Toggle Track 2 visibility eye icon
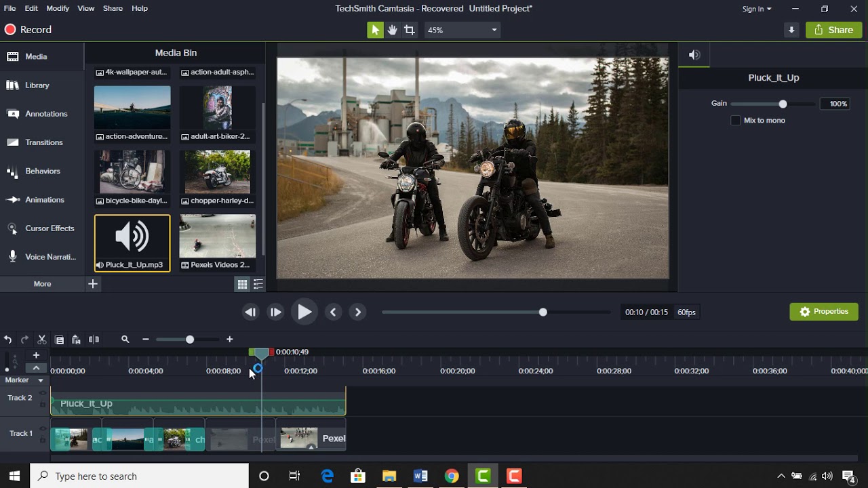Screen dimensions: 868x488 pyautogui.click(x=43, y=393)
